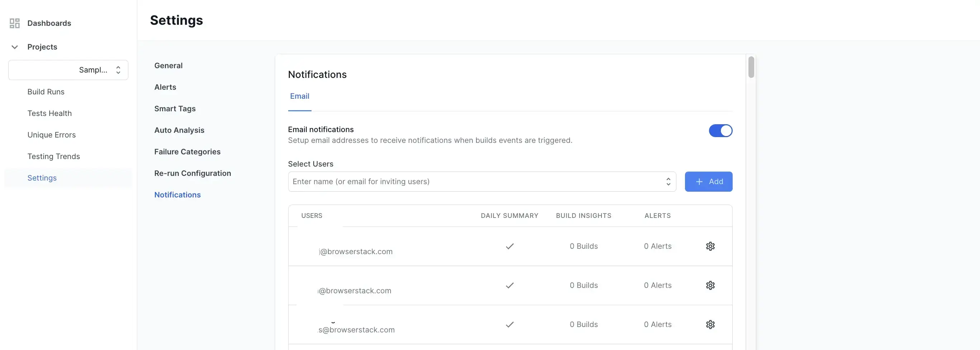Click the plus icon on Add button
The width and height of the screenshot is (980, 350).
pos(699,182)
